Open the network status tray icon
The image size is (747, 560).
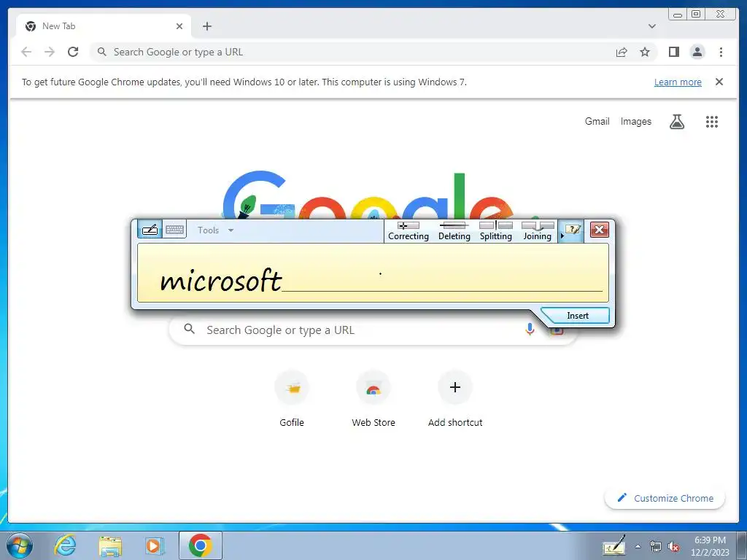pos(656,547)
